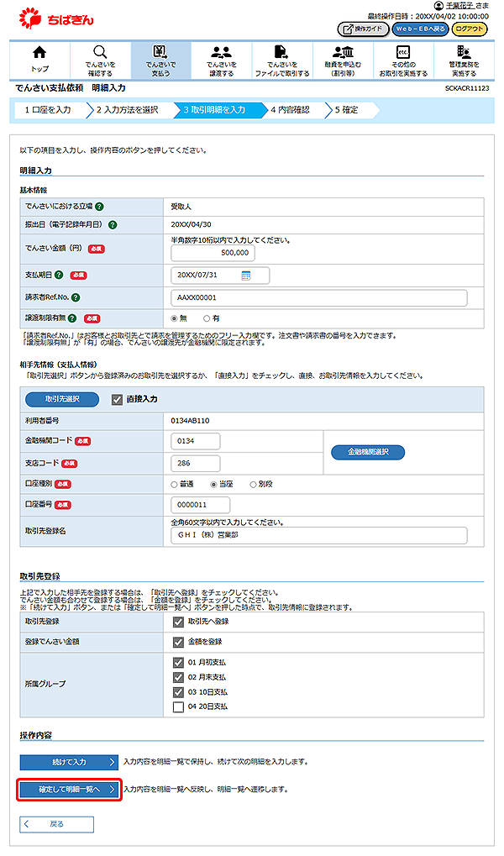This screenshot has width=504, height=856.
Task: Go to トップ home icon
Action: click(x=39, y=59)
